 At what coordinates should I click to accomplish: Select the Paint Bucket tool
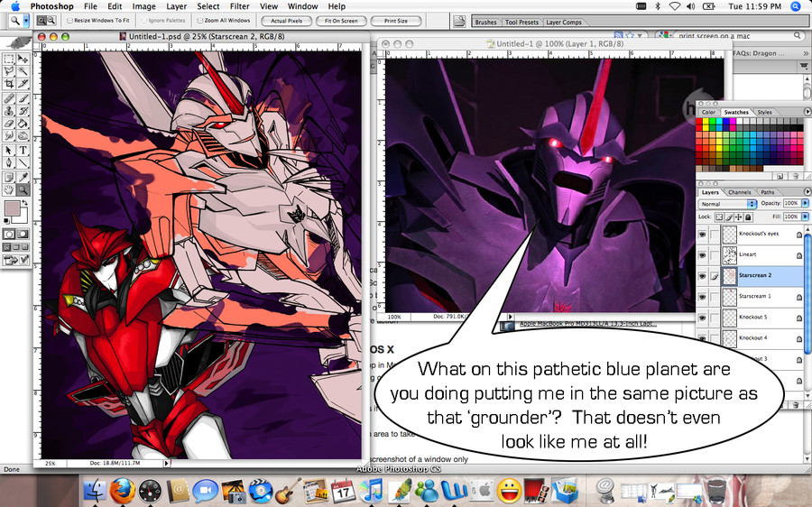[x=23, y=124]
